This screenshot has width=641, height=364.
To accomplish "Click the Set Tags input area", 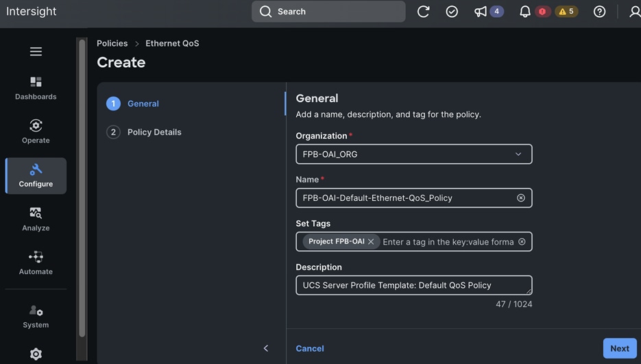I will 448,242.
